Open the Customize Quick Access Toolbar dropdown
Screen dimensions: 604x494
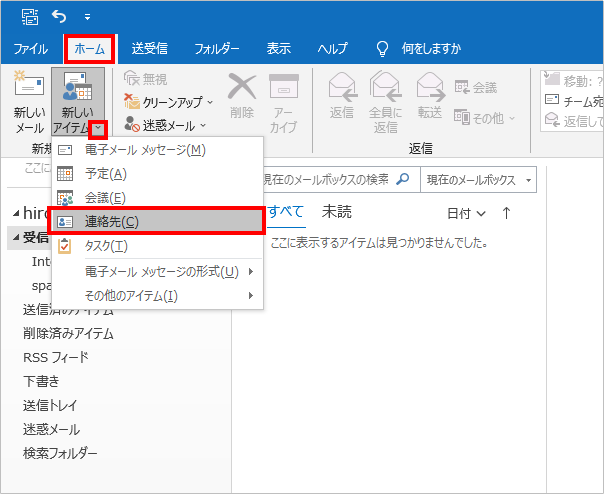coord(87,17)
